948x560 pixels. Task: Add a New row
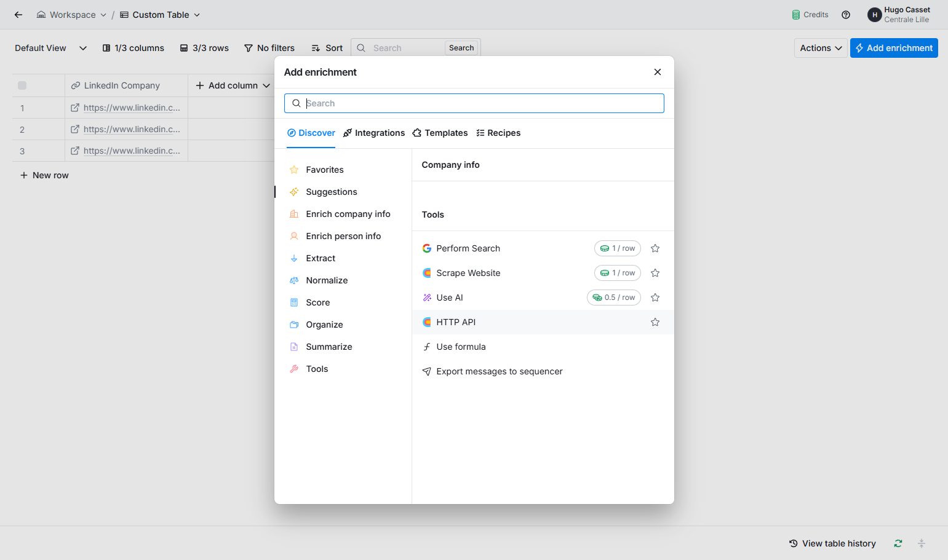pos(44,175)
